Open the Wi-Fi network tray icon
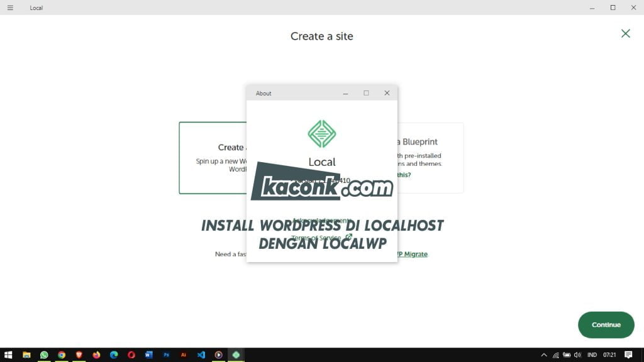The width and height of the screenshot is (644, 362). click(x=556, y=355)
